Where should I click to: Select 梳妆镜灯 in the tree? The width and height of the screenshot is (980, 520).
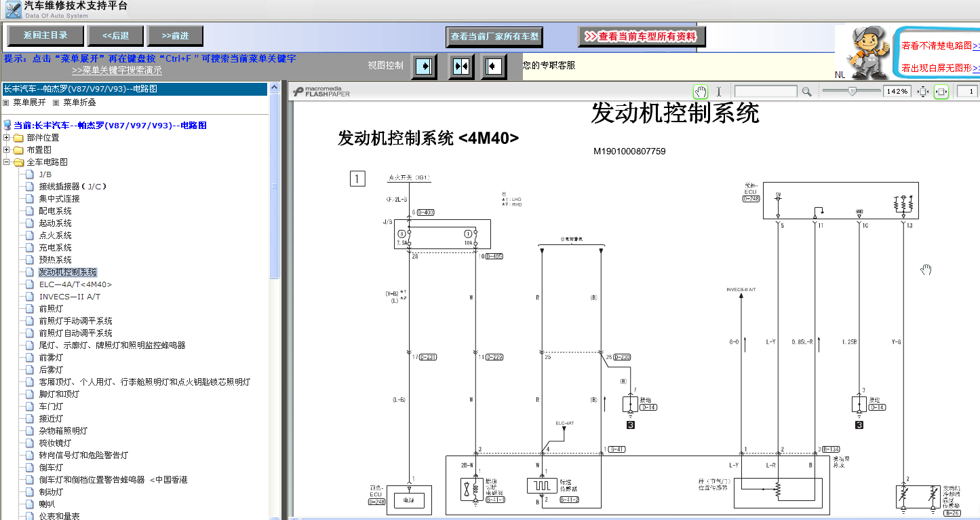[x=56, y=443]
